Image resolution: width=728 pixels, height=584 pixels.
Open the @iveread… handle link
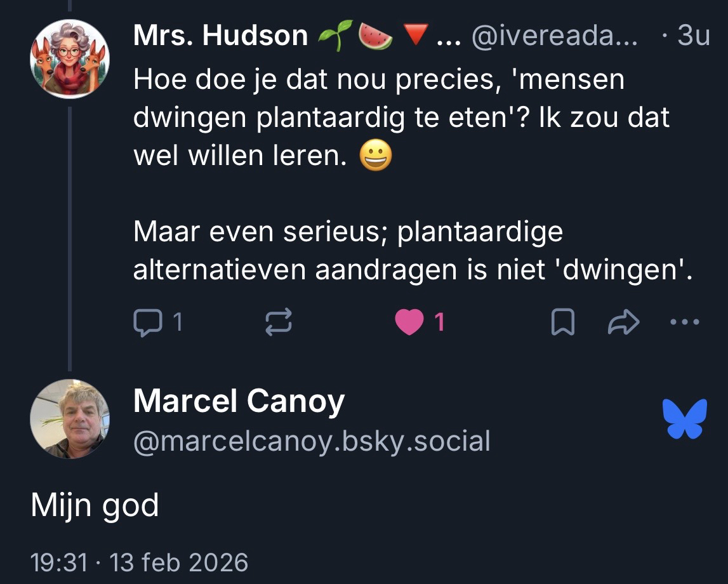click(x=555, y=37)
